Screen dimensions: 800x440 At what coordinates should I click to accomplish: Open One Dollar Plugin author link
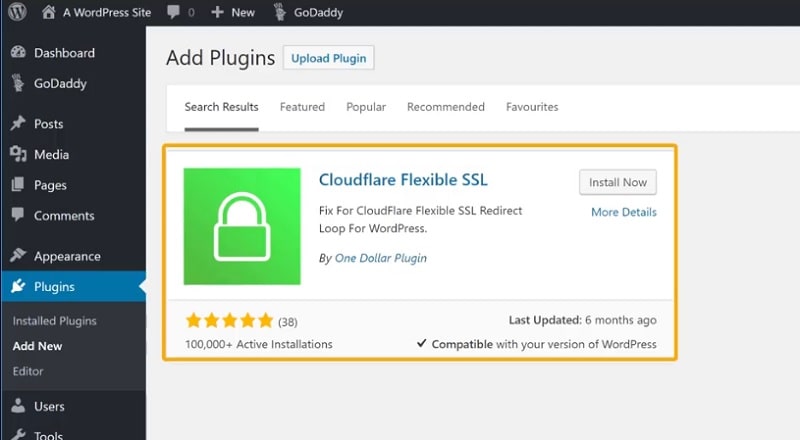click(x=381, y=258)
